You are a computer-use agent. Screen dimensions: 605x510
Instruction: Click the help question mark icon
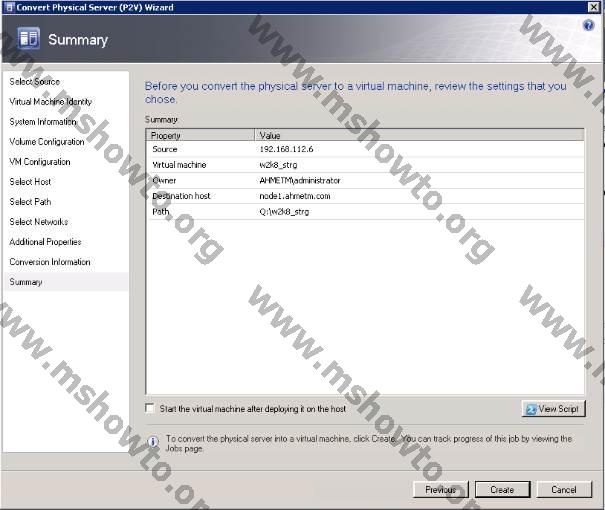coord(588,25)
